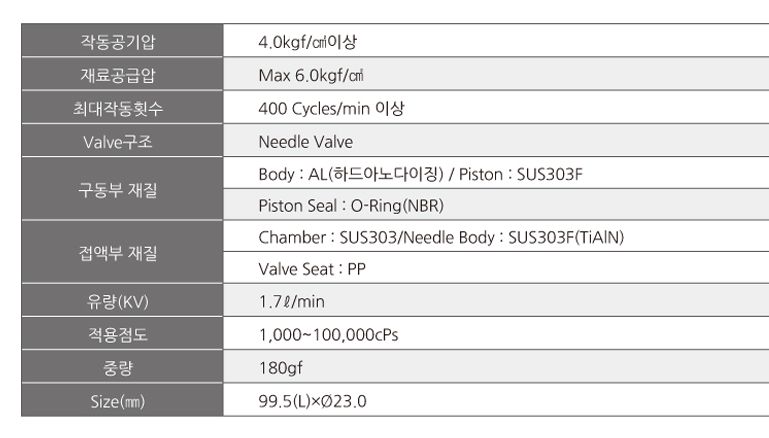Viewport: 769px width, 438px height.
Task: Click the Valve구조 header cell
Action: point(122,141)
